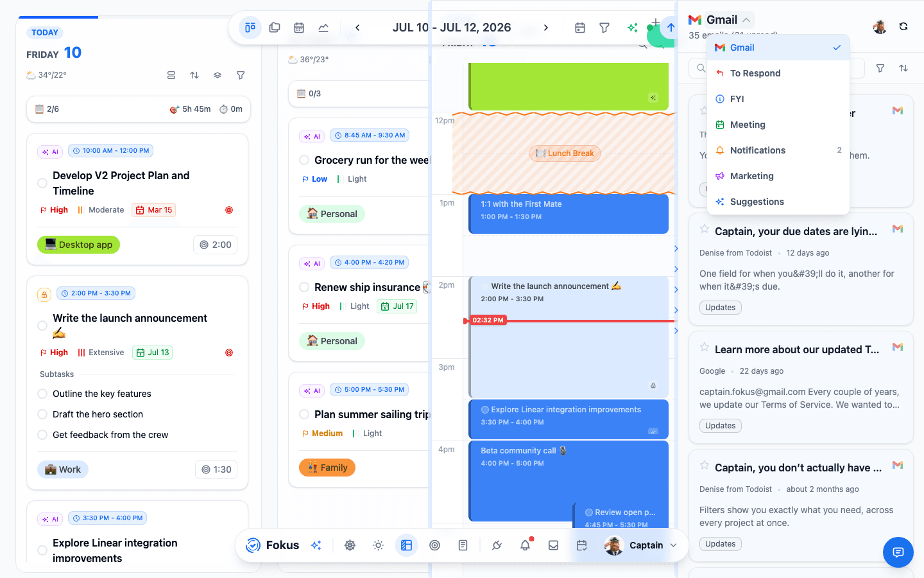
Task: Open the layers grouping icon in Today column
Action: click(x=218, y=75)
